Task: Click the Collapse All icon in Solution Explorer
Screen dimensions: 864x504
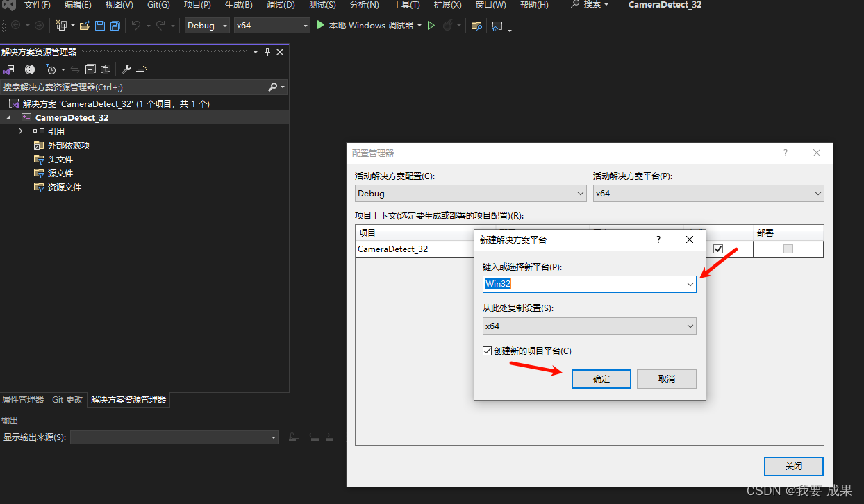Action: (90, 69)
